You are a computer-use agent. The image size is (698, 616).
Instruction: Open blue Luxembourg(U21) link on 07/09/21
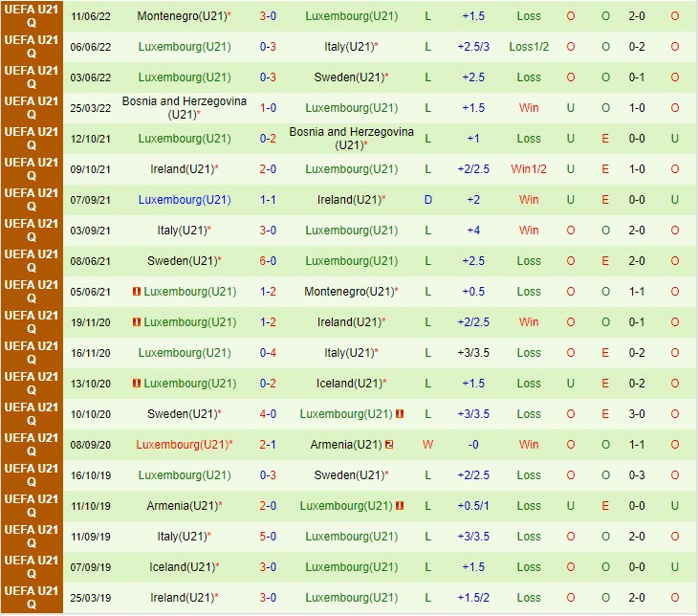[185, 200]
